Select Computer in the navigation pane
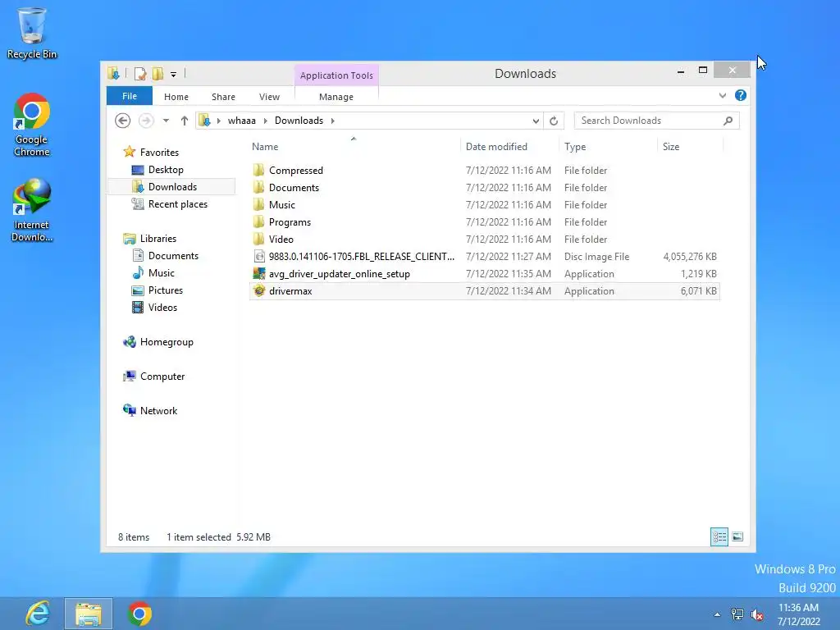The height and width of the screenshot is (630, 840). tap(162, 376)
